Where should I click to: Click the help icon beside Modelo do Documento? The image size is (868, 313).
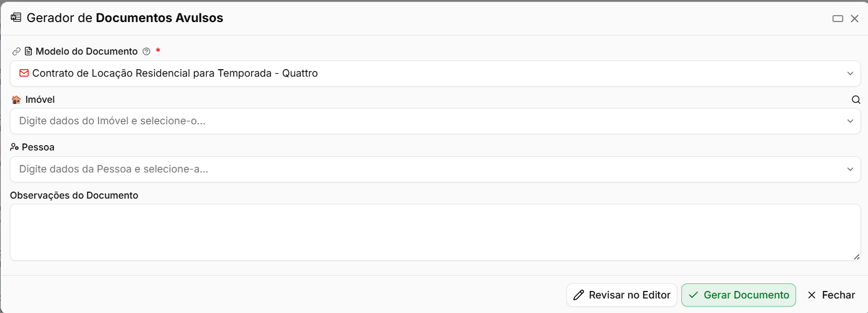(146, 52)
